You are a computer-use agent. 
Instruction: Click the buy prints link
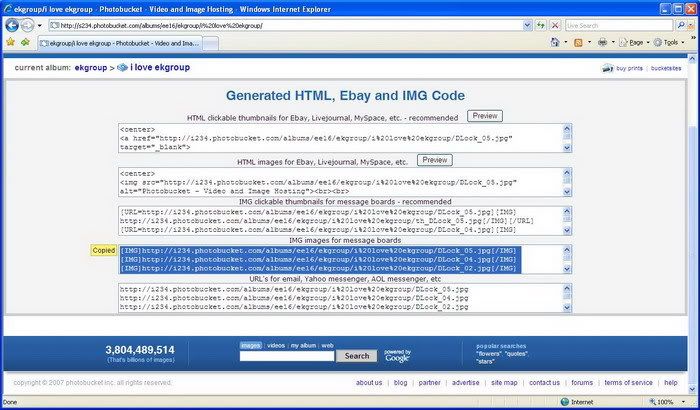628,69
